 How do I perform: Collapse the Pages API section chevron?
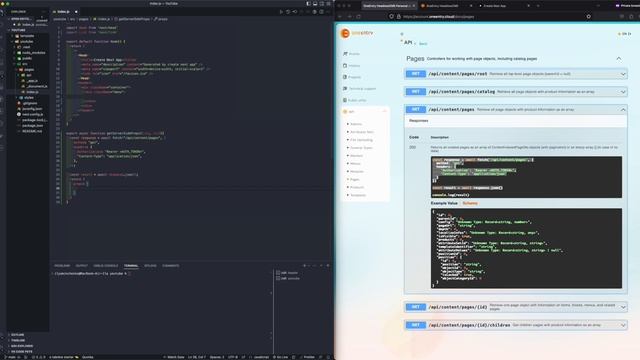619,59
